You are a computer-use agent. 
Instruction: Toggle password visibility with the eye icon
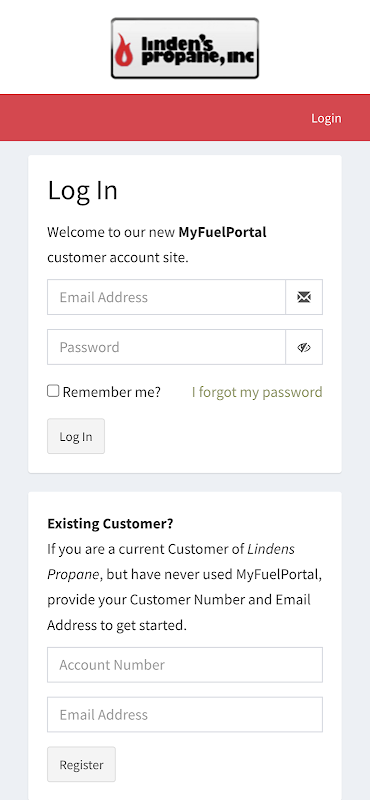304,347
